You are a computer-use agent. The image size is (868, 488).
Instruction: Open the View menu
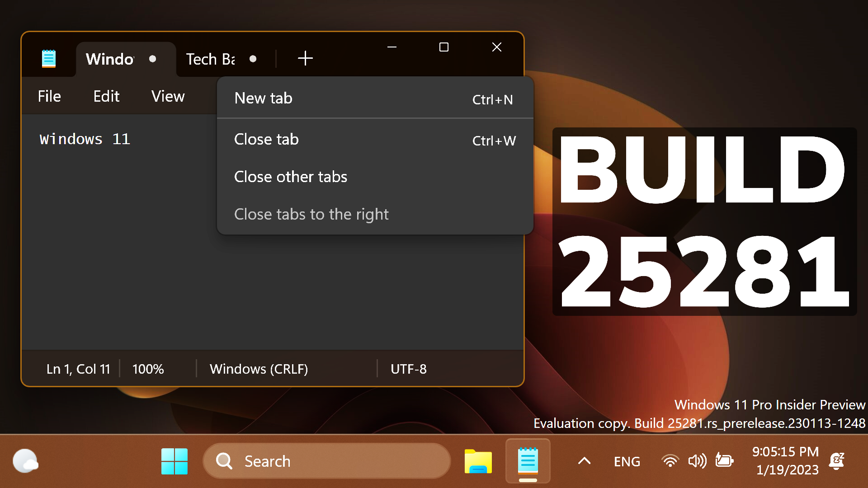click(x=168, y=96)
